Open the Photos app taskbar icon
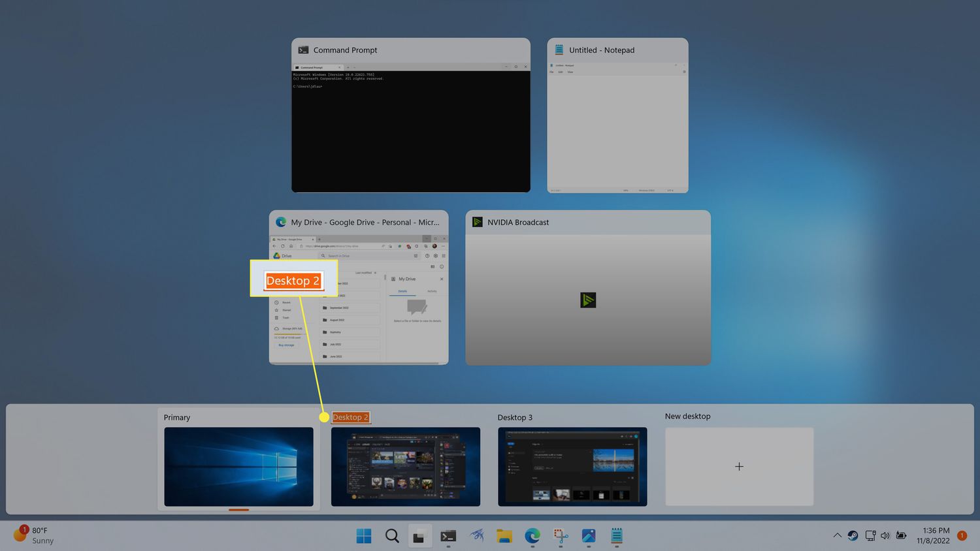980x551 pixels. [589, 536]
